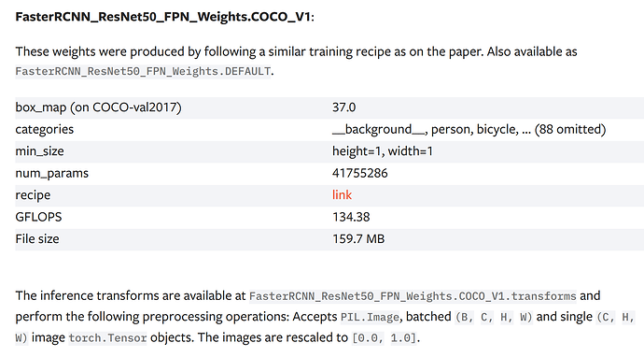644x357 pixels.
Task: Click the num_params row label
Action: click(51, 173)
